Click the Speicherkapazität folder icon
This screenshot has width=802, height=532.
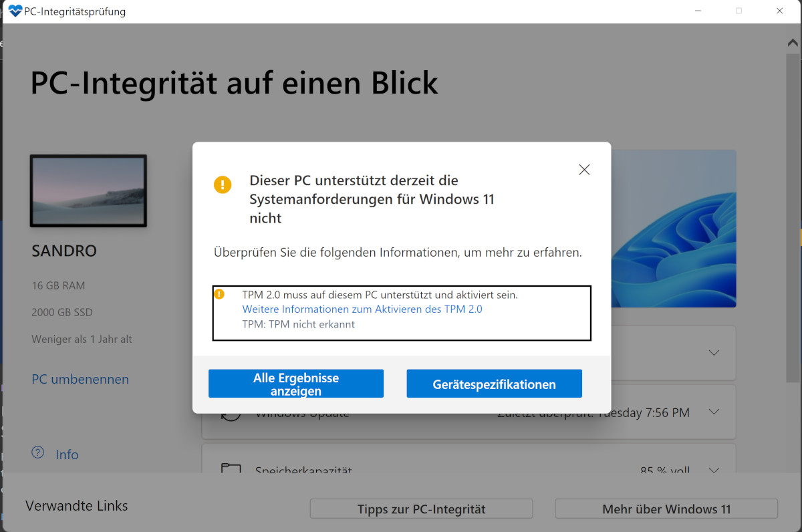[x=231, y=469]
